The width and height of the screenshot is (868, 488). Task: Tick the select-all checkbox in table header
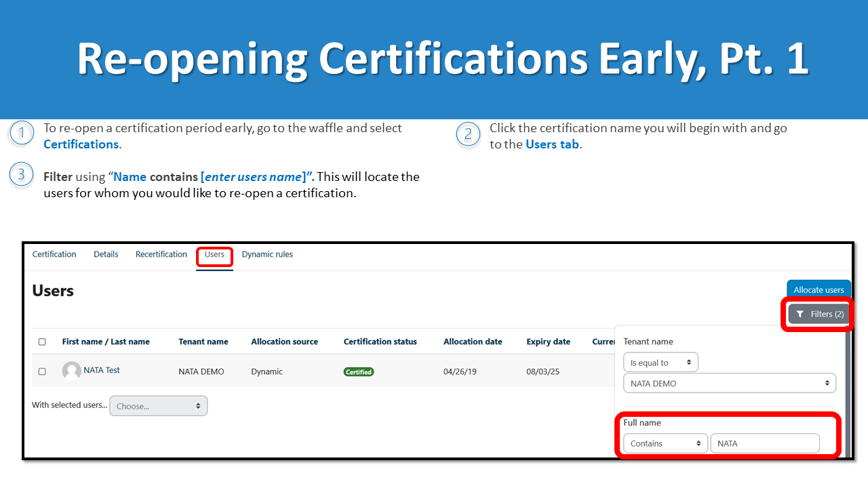(42, 342)
